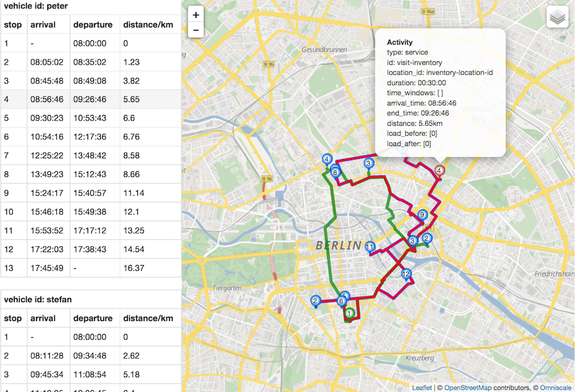This screenshot has height=392, width=575.
Task: Select blue map marker 12
Action: pyautogui.click(x=406, y=275)
